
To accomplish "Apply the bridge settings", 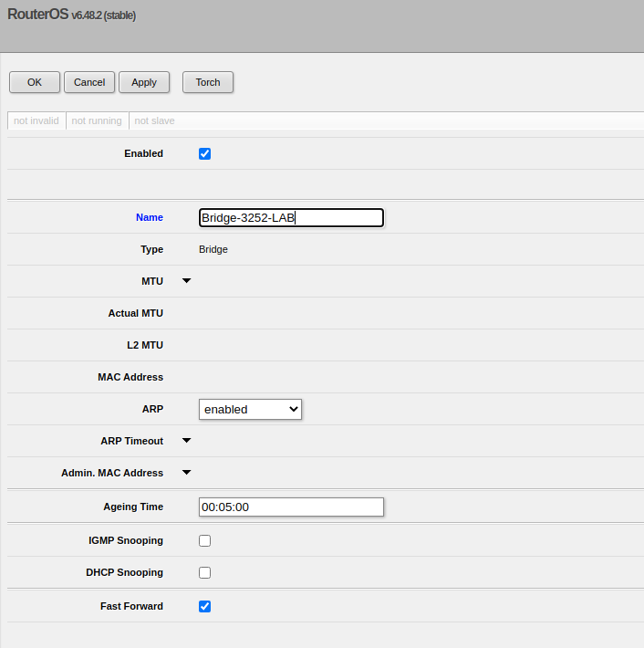I will coord(144,82).
